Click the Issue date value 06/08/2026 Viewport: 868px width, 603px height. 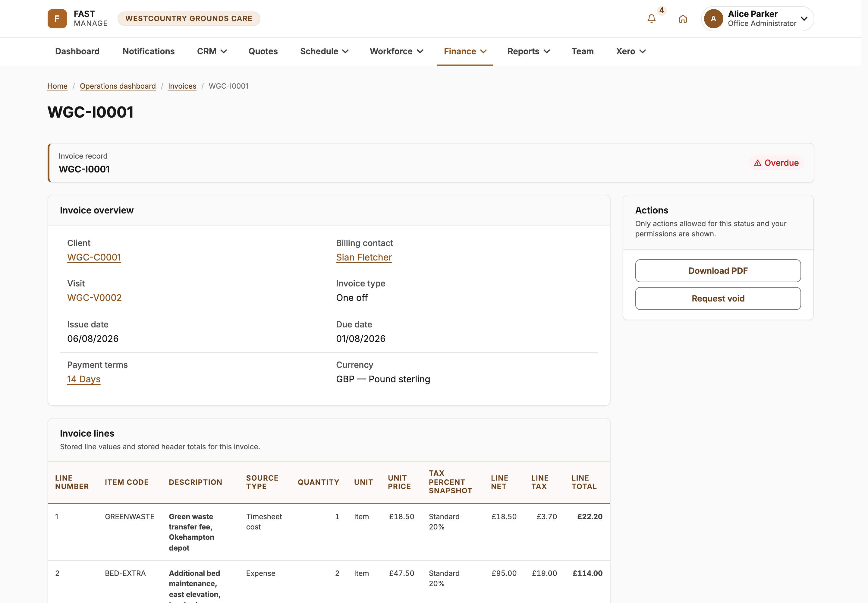(x=93, y=339)
